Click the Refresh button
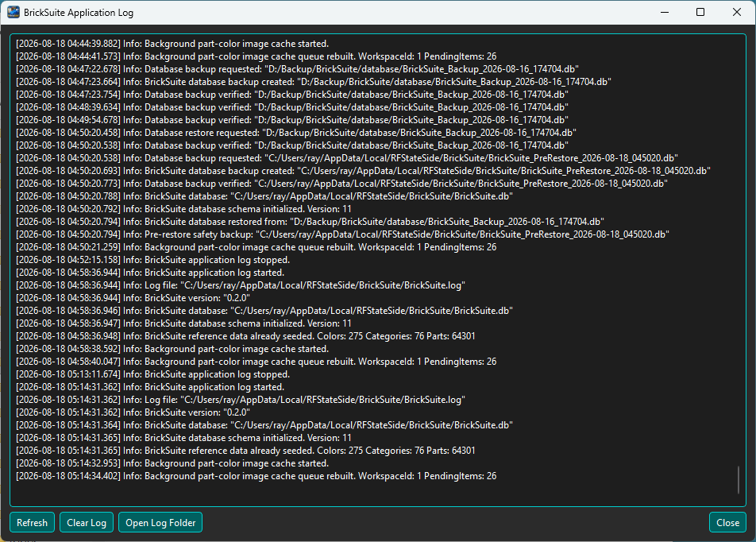The width and height of the screenshot is (756, 542). pyautogui.click(x=32, y=523)
